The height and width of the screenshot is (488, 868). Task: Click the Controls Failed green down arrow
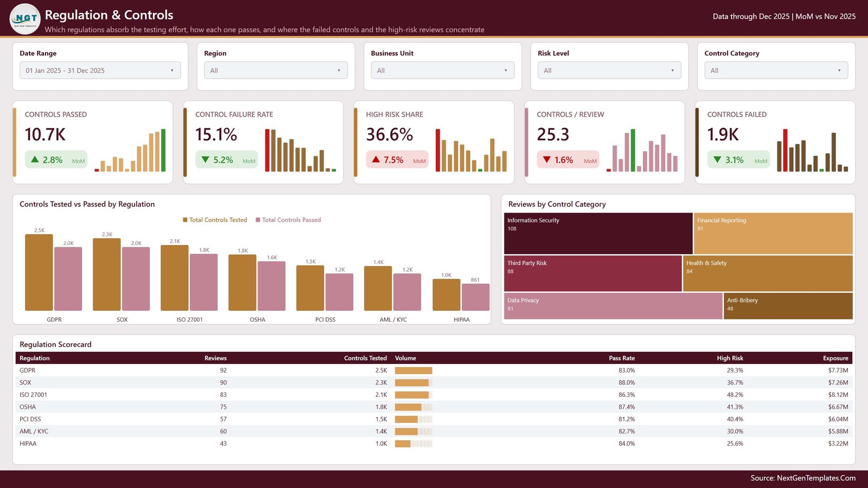pos(717,159)
